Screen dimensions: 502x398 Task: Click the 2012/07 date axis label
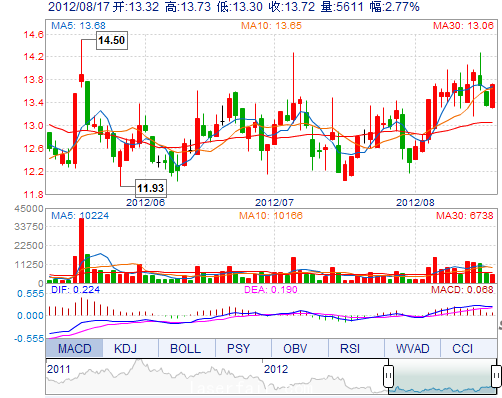click(x=274, y=202)
